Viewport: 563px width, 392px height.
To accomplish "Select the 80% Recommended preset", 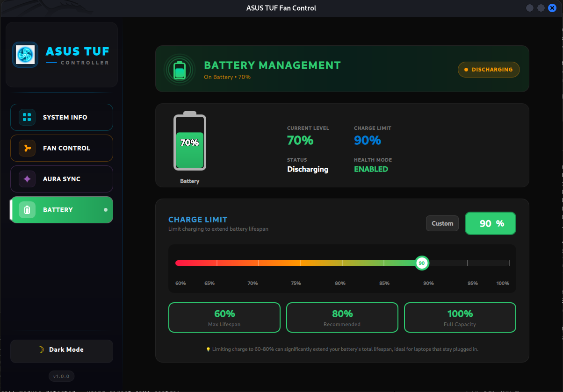I will (342, 318).
